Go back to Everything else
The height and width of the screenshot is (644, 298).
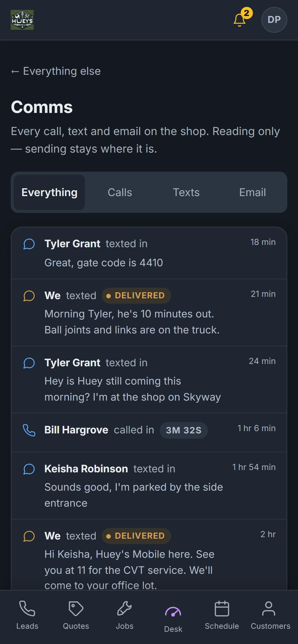pos(56,71)
